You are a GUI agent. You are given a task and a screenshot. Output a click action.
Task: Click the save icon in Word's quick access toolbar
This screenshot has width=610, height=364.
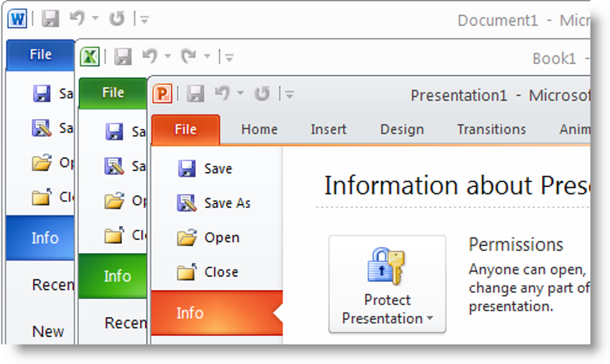(50, 19)
